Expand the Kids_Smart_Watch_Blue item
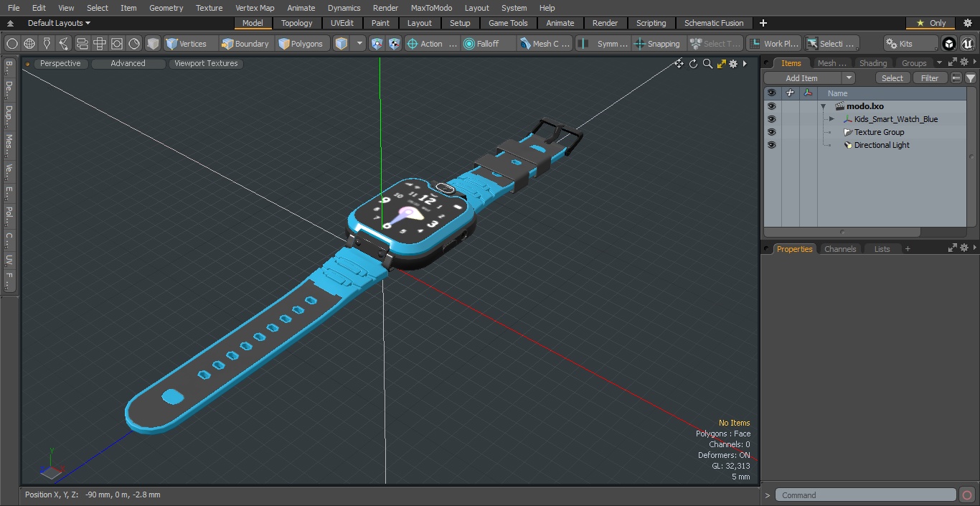 831,119
